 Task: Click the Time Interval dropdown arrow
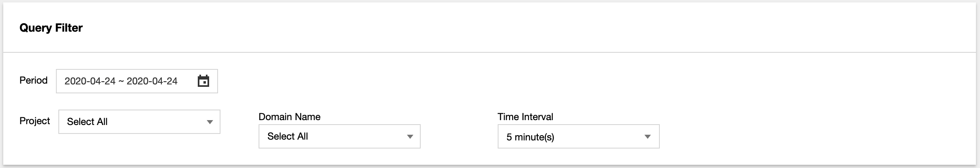point(647,137)
